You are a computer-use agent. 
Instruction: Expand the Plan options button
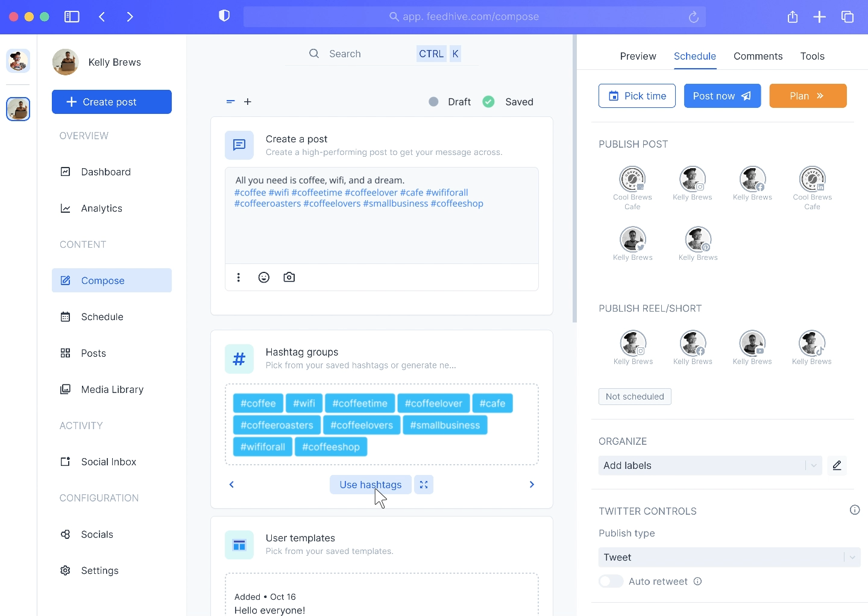point(808,96)
